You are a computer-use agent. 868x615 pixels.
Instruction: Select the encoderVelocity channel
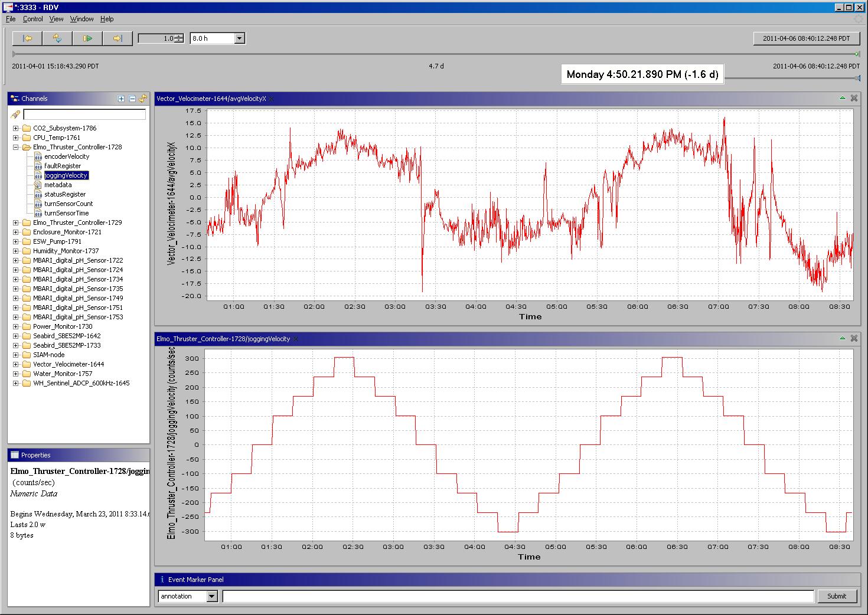point(67,156)
